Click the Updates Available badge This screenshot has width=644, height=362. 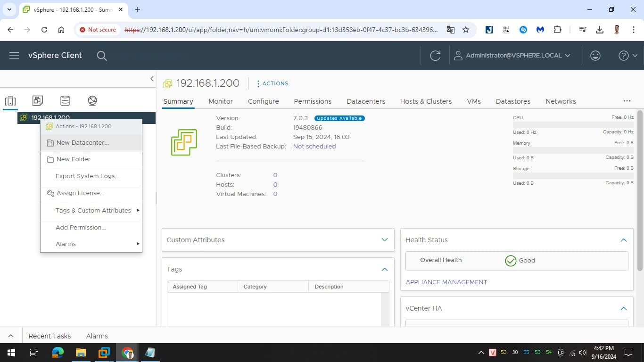(339, 118)
